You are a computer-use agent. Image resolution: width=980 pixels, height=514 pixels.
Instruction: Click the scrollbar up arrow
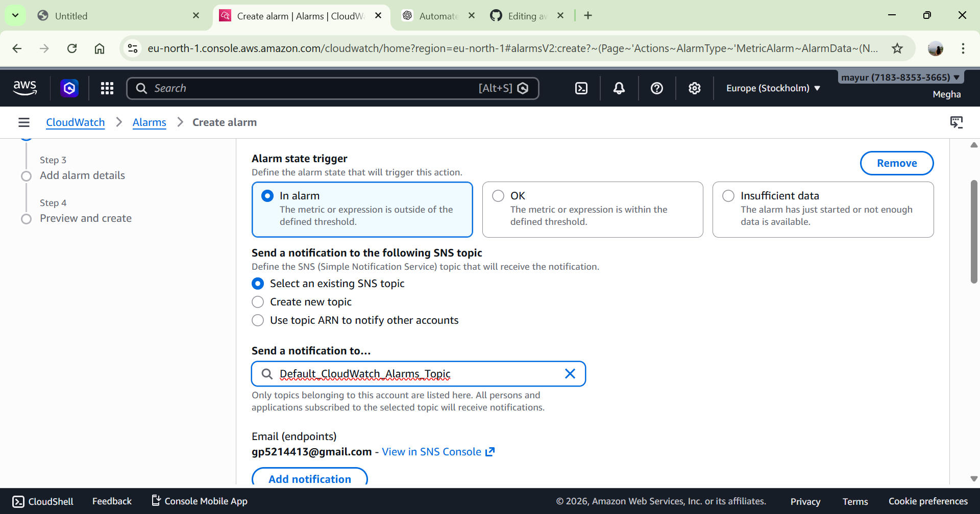[974, 145]
